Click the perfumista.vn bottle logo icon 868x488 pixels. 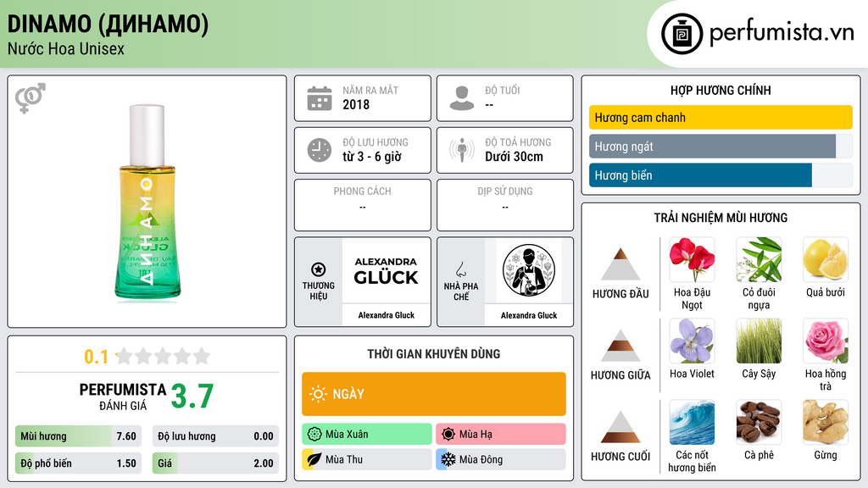click(682, 34)
